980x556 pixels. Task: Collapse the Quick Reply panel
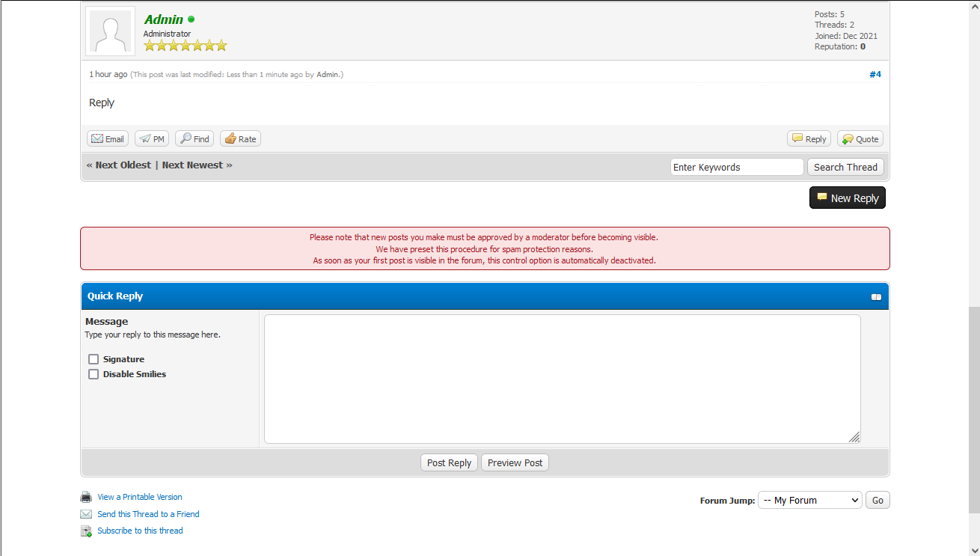pyautogui.click(x=876, y=297)
